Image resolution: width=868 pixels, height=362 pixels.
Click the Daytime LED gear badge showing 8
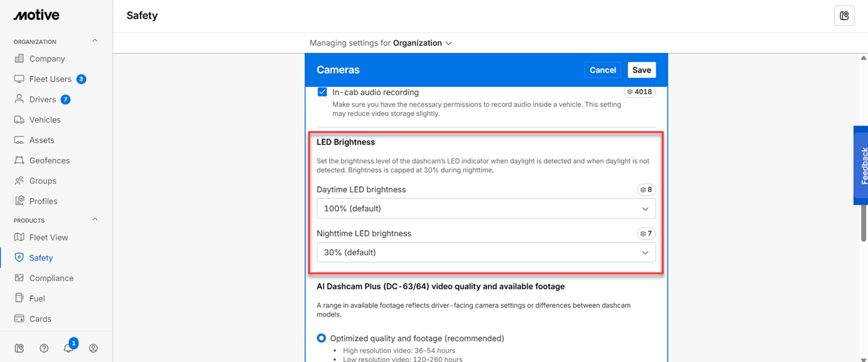[645, 189]
